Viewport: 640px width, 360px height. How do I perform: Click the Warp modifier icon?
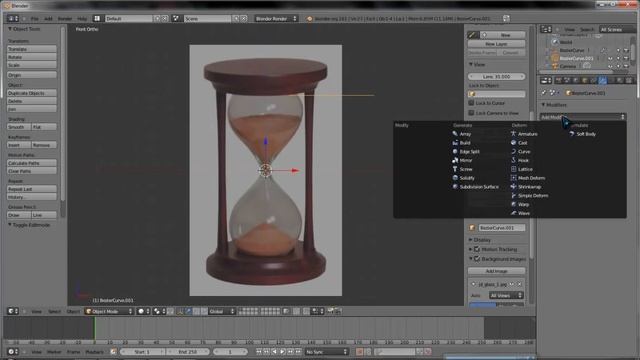coord(513,204)
